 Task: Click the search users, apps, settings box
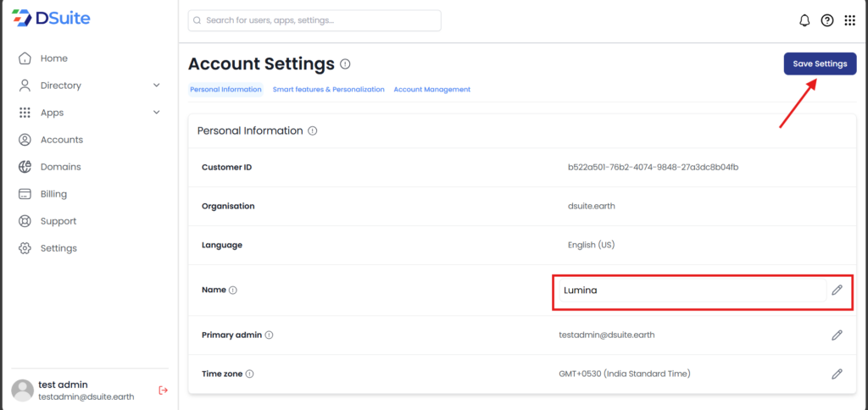pos(314,20)
